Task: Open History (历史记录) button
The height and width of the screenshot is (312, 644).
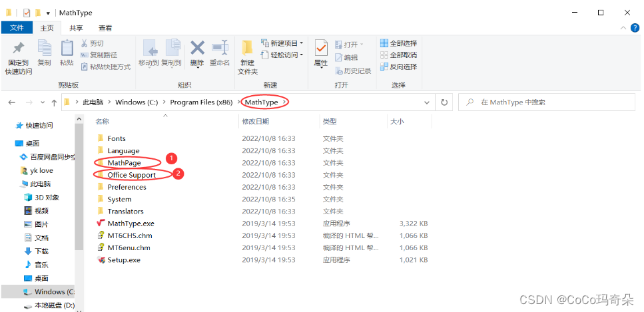Action: (x=353, y=71)
